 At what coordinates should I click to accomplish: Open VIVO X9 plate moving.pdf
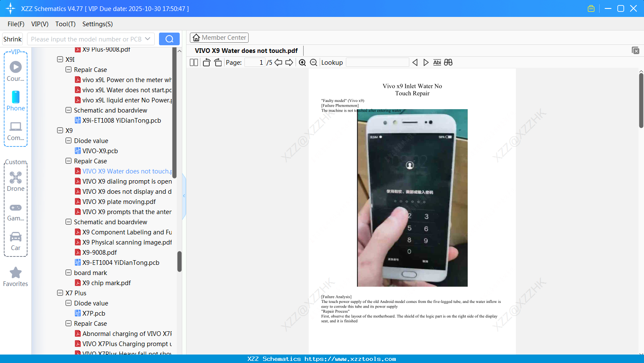tap(115, 201)
